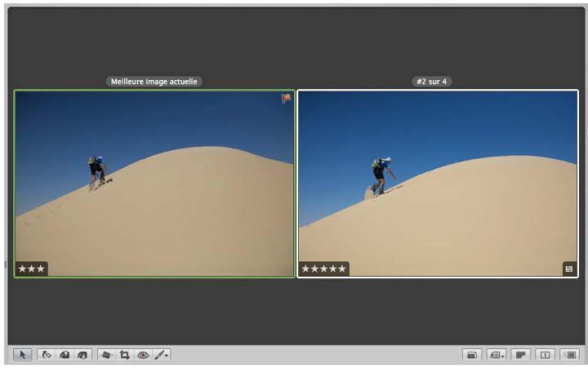Toggle the Primary Only button labeled 1
This screenshot has width=588, height=368.
545,354
